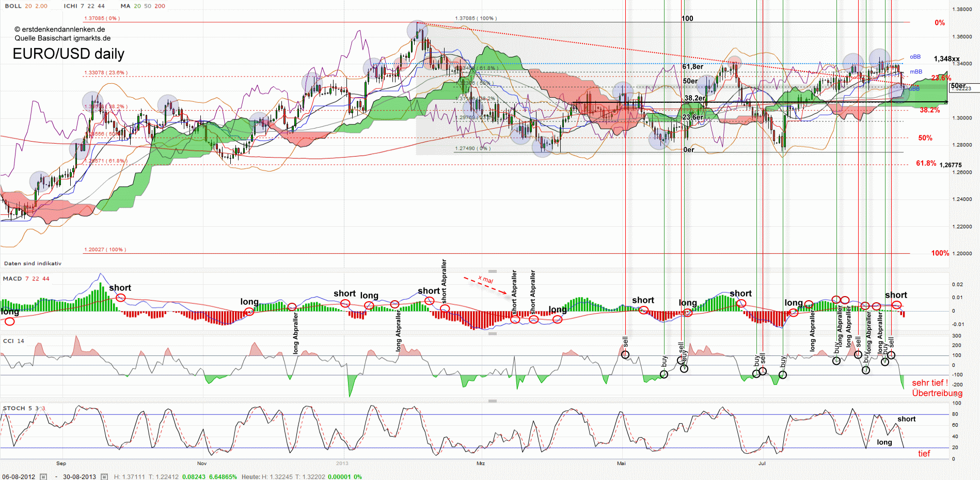Screen dimensions: 980x480
Task: Select the gray Fibonacci label 1.27490 ( 0% )
Action: pos(472,148)
